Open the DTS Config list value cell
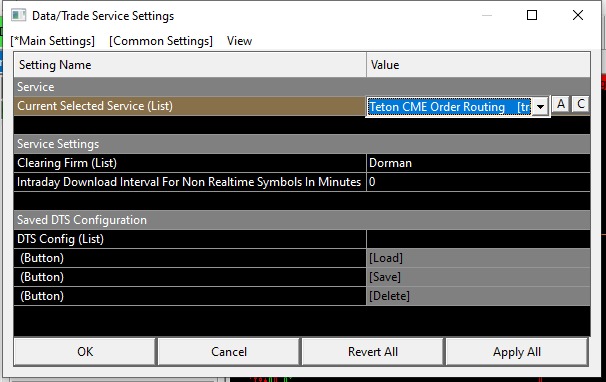The image size is (606, 382). [x=478, y=239]
